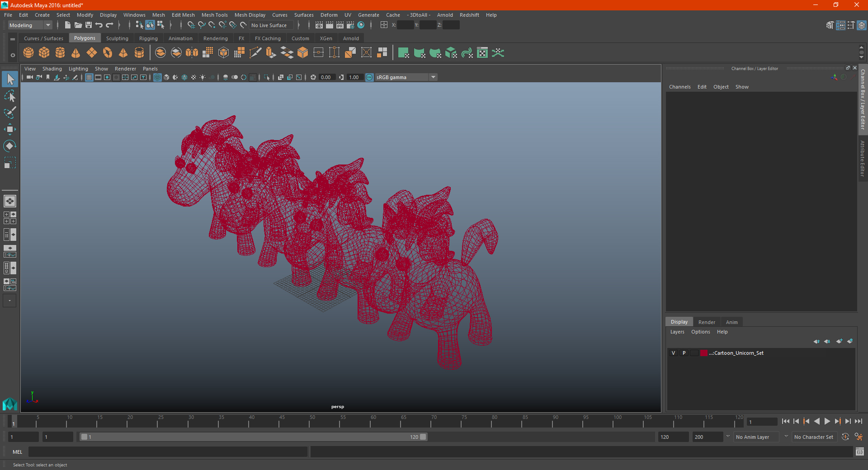Select the Move tool in the toolbox

tap(10, 129)
